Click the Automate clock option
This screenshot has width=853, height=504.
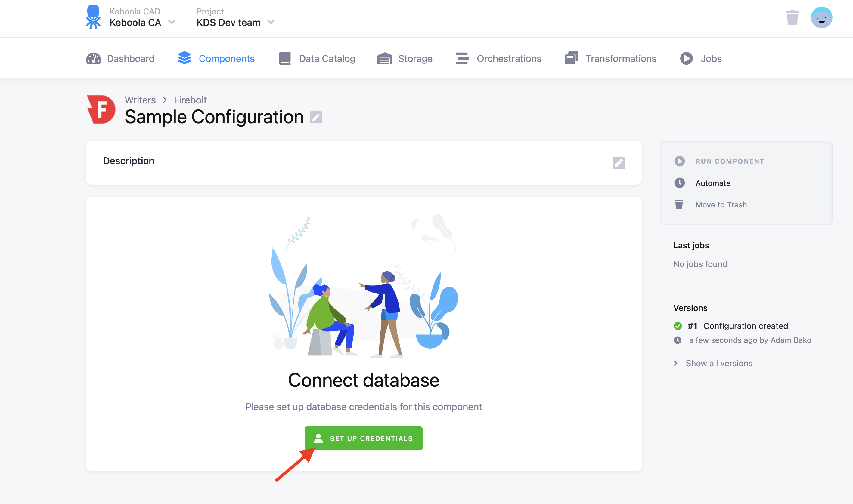[x=712, y=183]
